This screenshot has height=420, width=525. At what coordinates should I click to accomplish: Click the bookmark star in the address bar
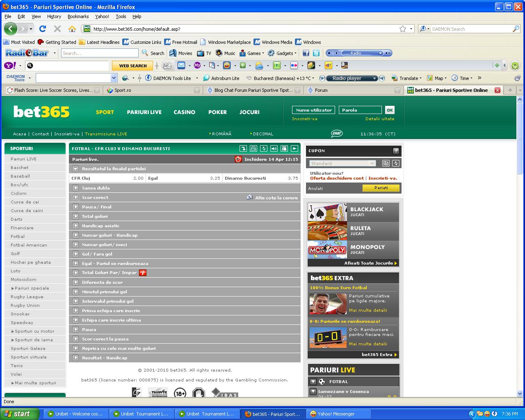[403, 29]
